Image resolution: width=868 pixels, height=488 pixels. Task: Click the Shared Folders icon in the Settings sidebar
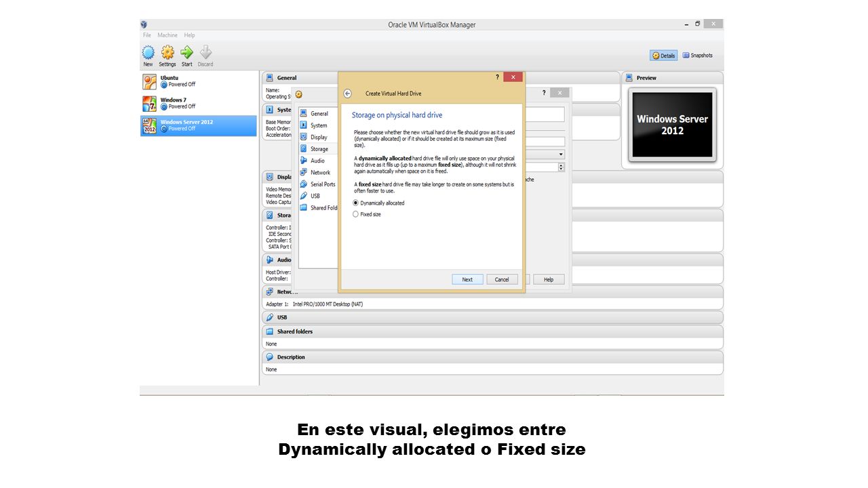(304, 207)
